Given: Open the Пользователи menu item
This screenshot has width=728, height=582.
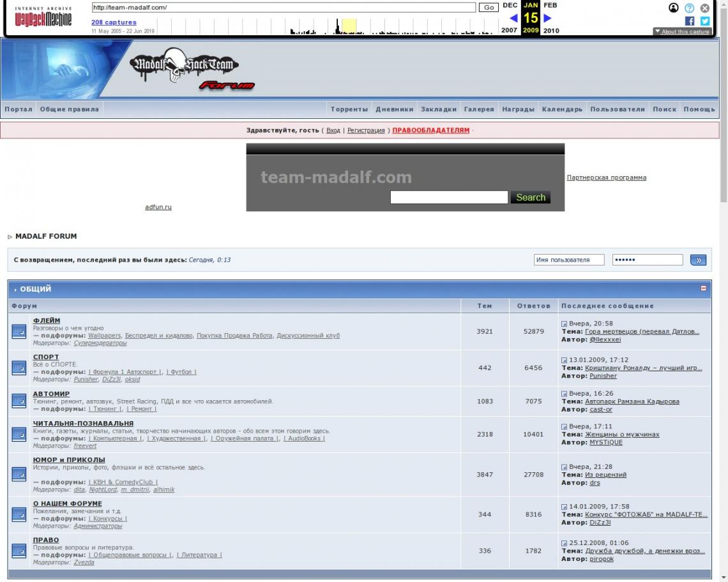Looking at the screenshot, I should pos(618,109).
